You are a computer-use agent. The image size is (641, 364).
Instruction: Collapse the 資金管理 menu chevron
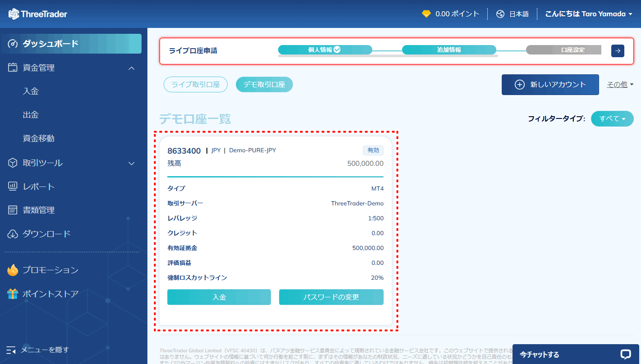click(x=132, y=68)
